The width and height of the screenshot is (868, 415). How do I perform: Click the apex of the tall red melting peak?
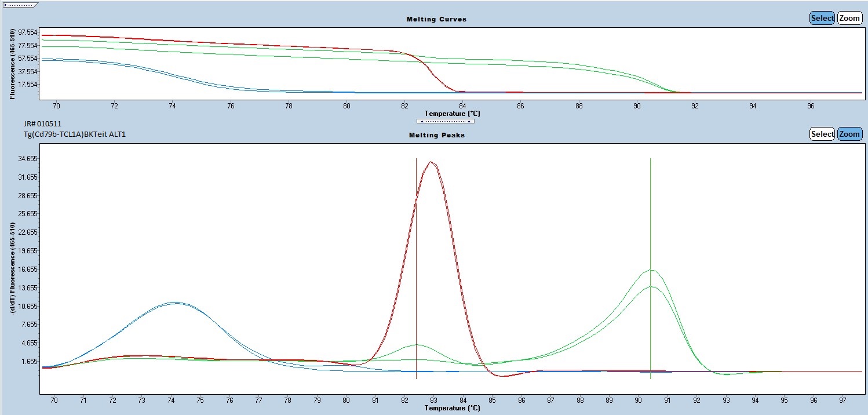coord(431,162)
